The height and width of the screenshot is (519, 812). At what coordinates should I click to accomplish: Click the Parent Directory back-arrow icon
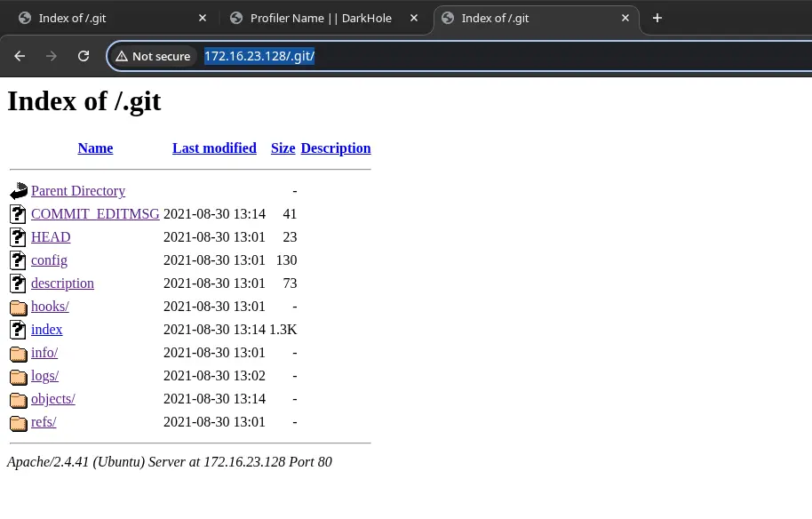(x=19, y=191)
